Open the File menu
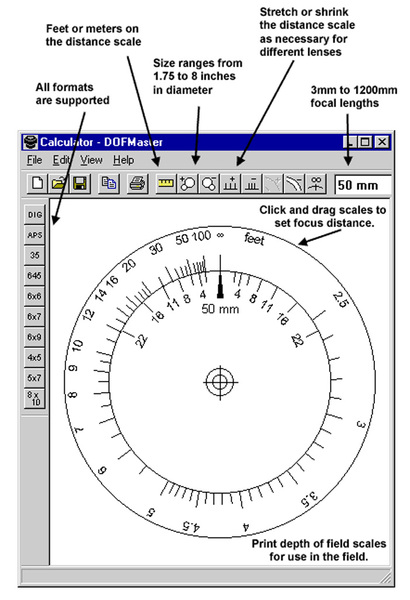This screenshot has width=410, height=600. click(34, 160)
